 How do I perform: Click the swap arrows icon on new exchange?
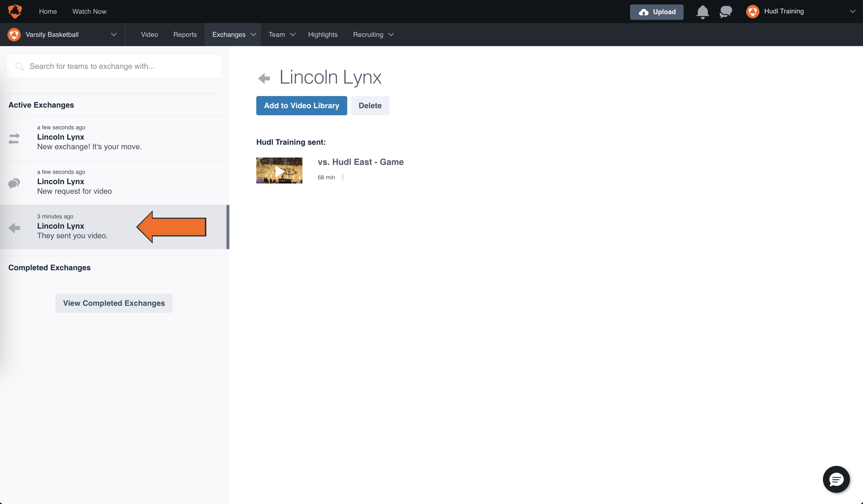[14, 139]
